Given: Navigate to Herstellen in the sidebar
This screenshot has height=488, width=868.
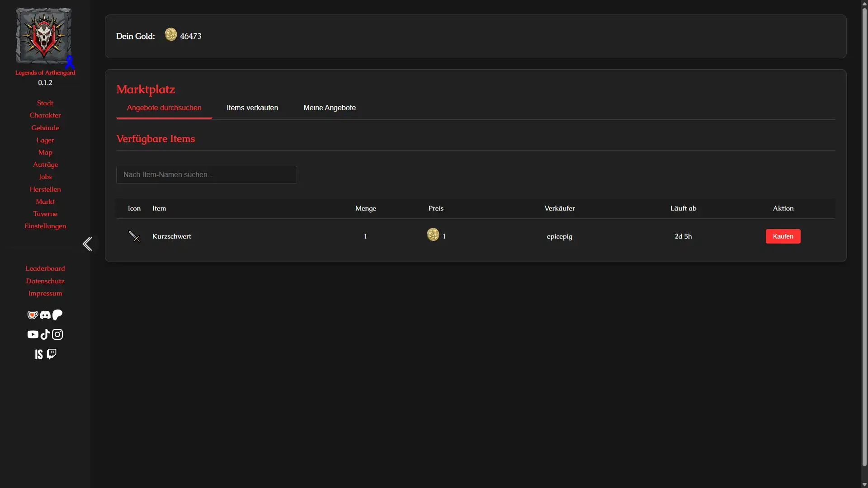Looking at the screenshot, I should (x=45, y=189).
